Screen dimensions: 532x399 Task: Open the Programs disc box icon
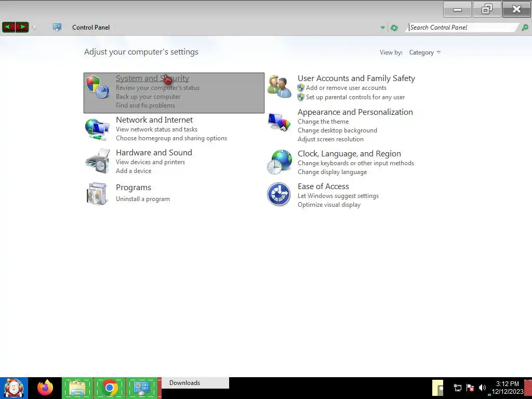coord(97,194)
